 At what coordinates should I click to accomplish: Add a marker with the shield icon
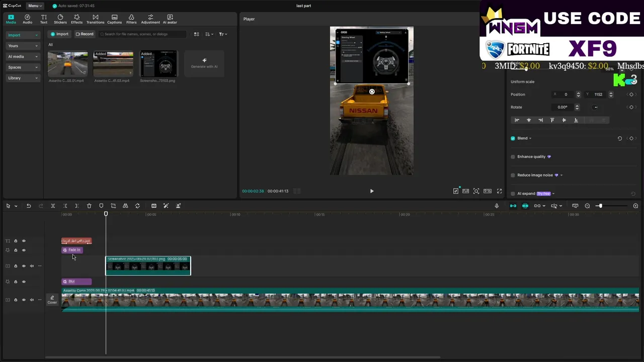point(101,206)
